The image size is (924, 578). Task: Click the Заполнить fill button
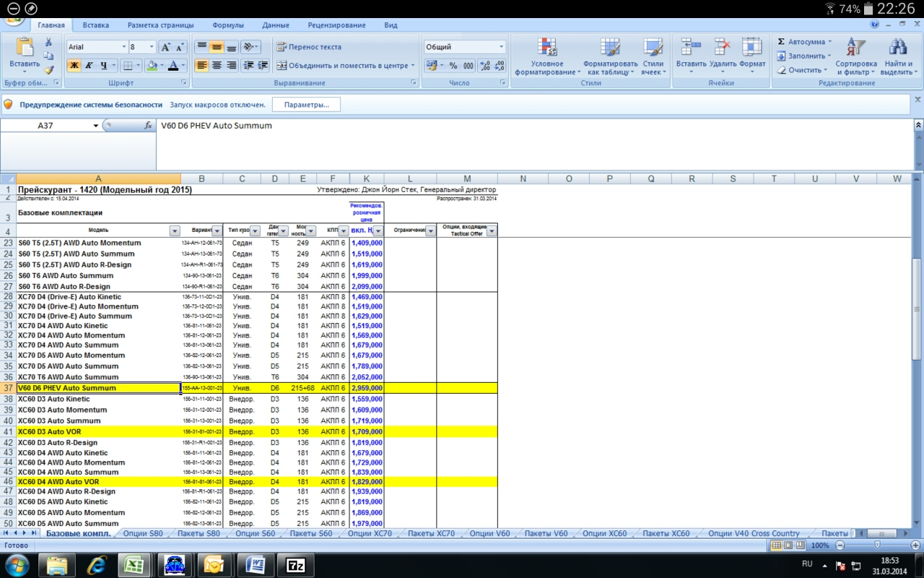803,56
